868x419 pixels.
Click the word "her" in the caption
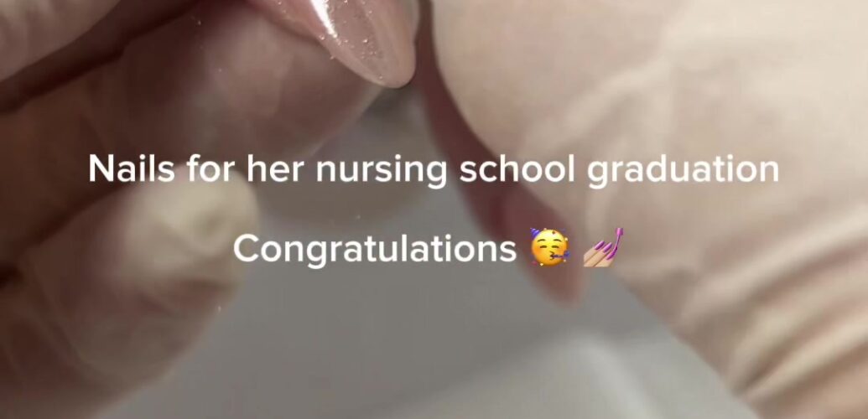point(275,168)
